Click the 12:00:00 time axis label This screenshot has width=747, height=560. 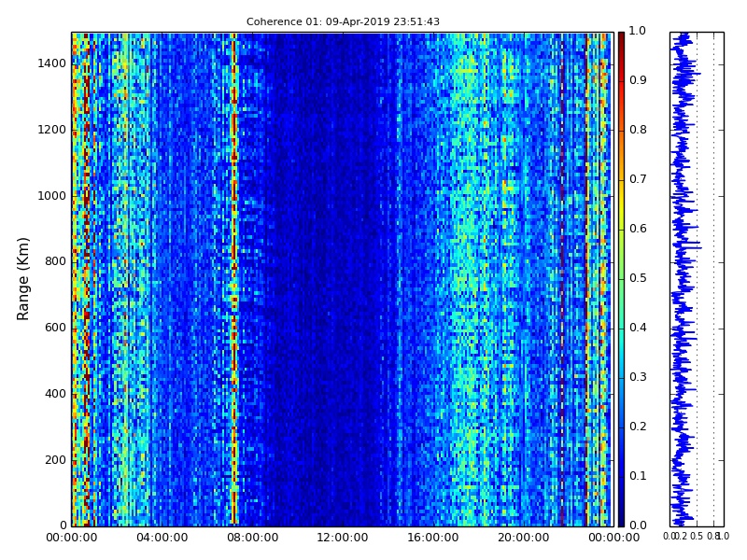click(x=343, y=538)
